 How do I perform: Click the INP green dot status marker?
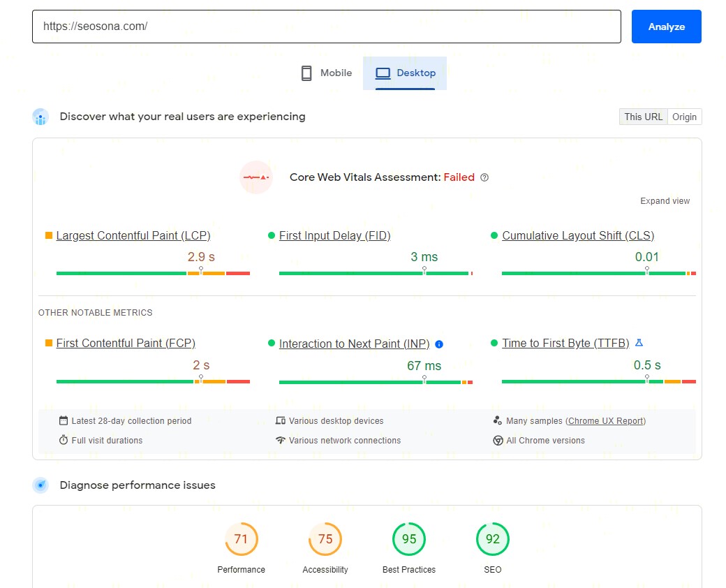tap(272, 343)
